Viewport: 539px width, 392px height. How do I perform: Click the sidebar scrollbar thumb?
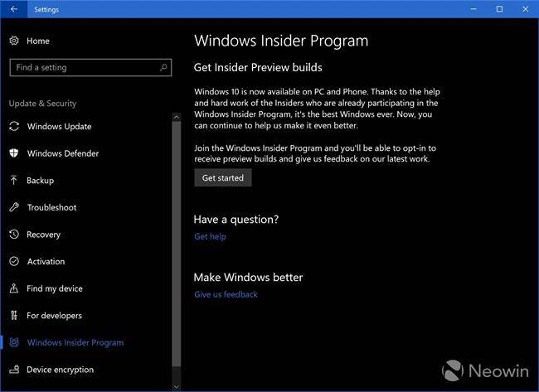click(177, 244)
